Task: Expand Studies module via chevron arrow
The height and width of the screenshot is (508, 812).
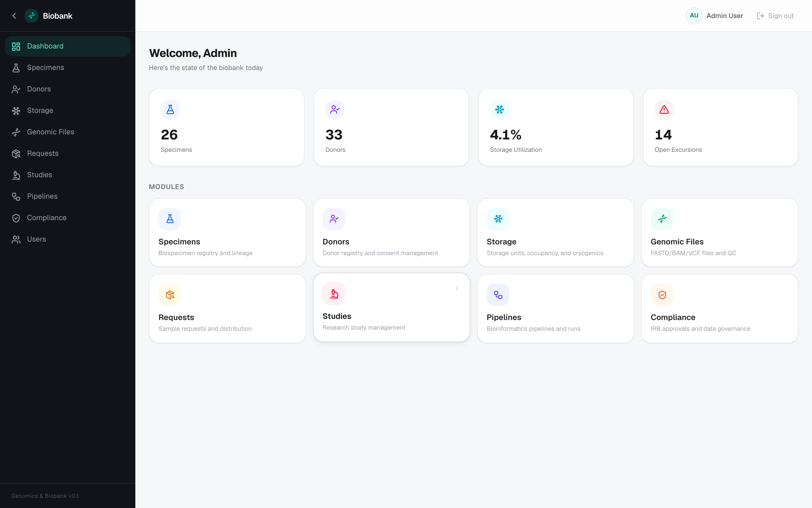Action: tap(456, 289)
